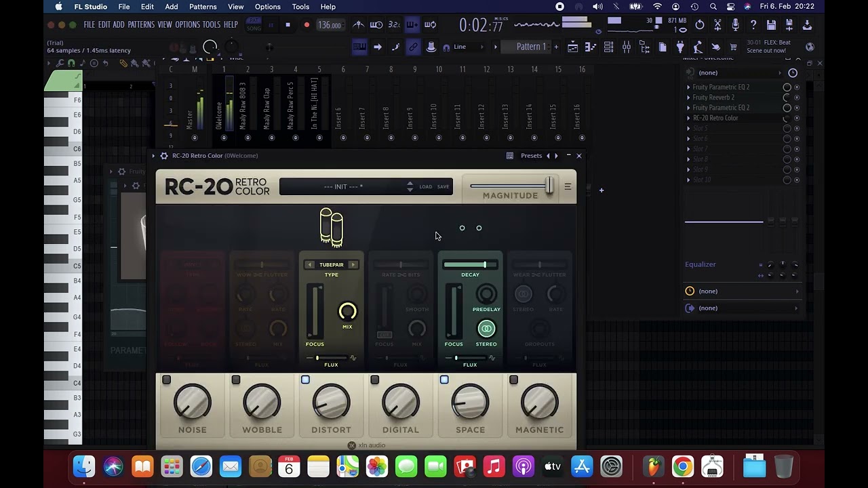
Task: Open the mixer input (none) dropdown
Action: 739,73
